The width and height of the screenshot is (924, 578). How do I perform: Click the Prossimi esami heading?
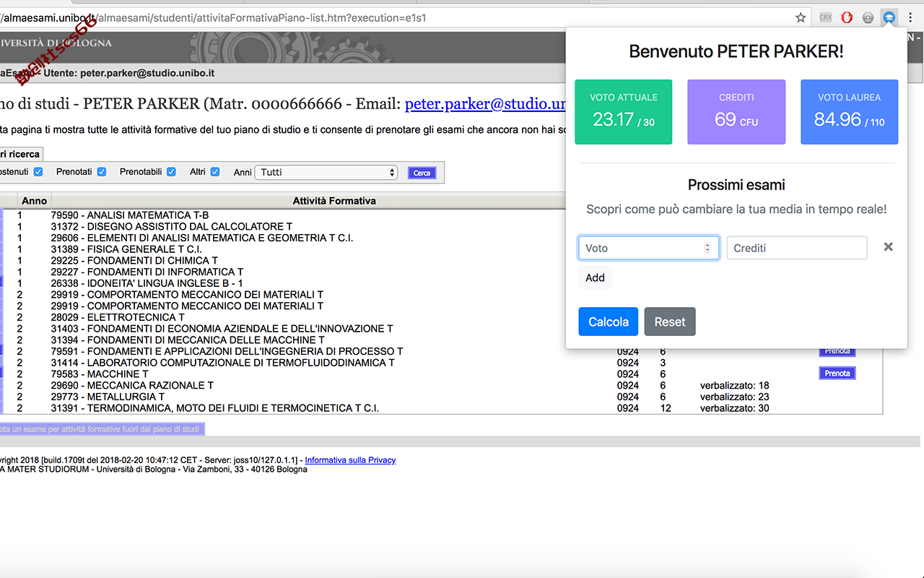click(736, 185)
